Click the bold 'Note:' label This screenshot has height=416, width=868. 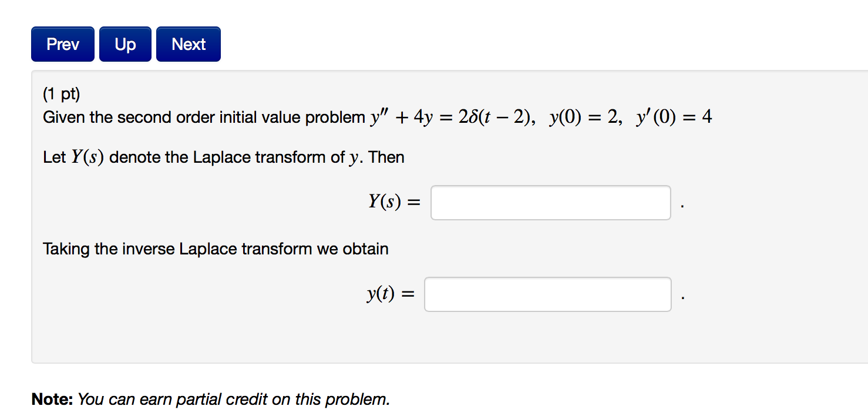pyautogui.click(x=52, y=400)
